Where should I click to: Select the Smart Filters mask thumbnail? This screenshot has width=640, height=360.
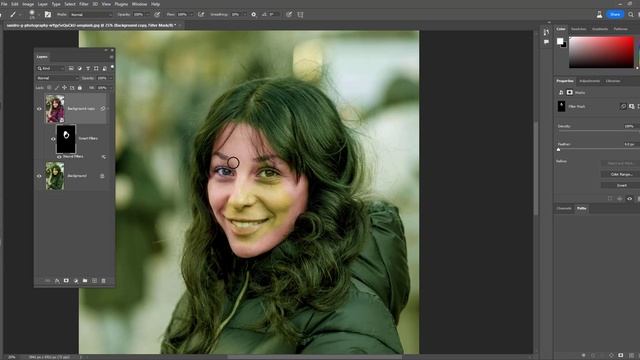[x=66, y=139]
